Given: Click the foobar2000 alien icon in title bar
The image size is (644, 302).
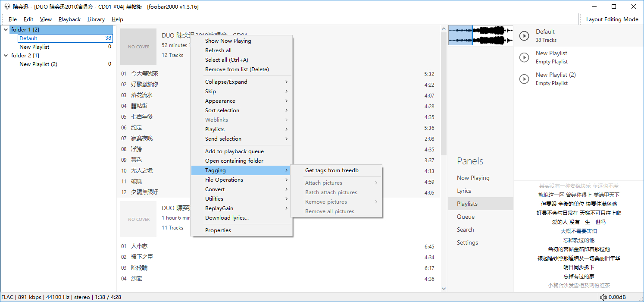Looking at the screenshot, I should pyautogui.click(x=7, y=7).
